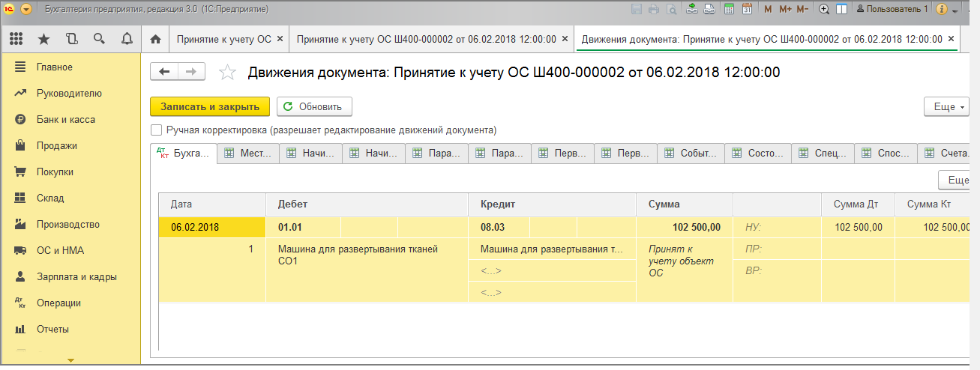Select the Счета... register tab
Image resolution: width=980 pixels, height=370 pixels.
pos(943,153)
